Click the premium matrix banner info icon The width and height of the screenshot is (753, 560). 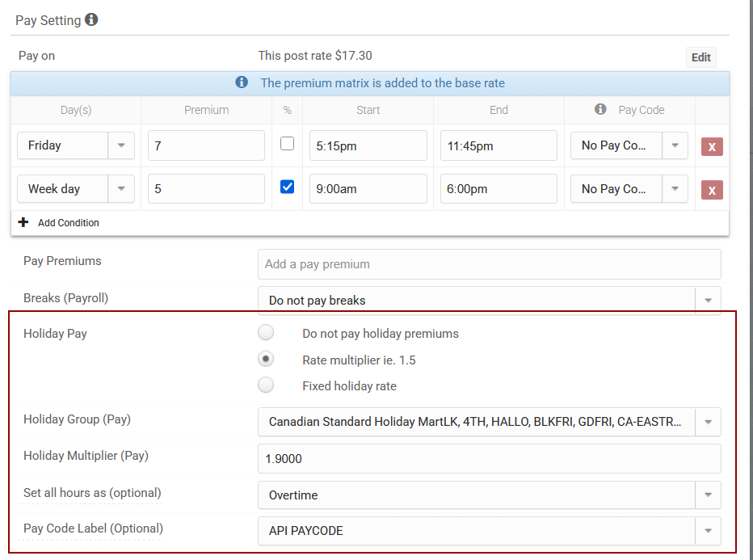tap(242, 82)
